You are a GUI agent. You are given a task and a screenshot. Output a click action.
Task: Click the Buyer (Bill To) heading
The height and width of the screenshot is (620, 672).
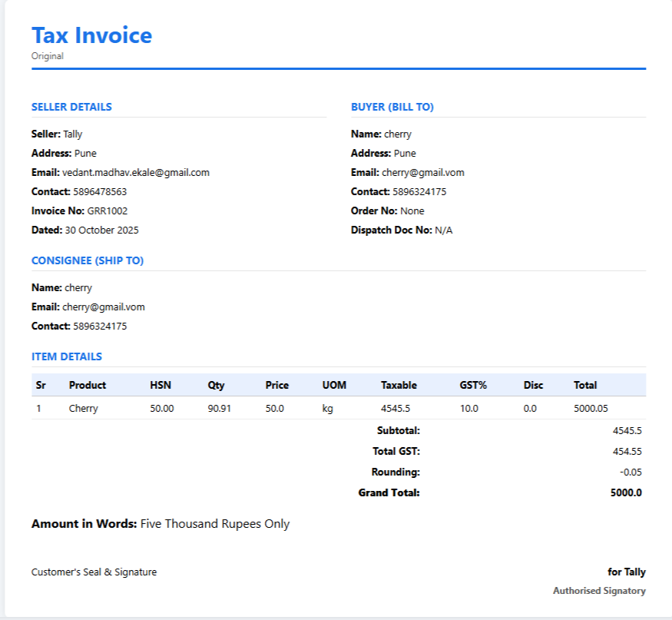click(392, 108)
